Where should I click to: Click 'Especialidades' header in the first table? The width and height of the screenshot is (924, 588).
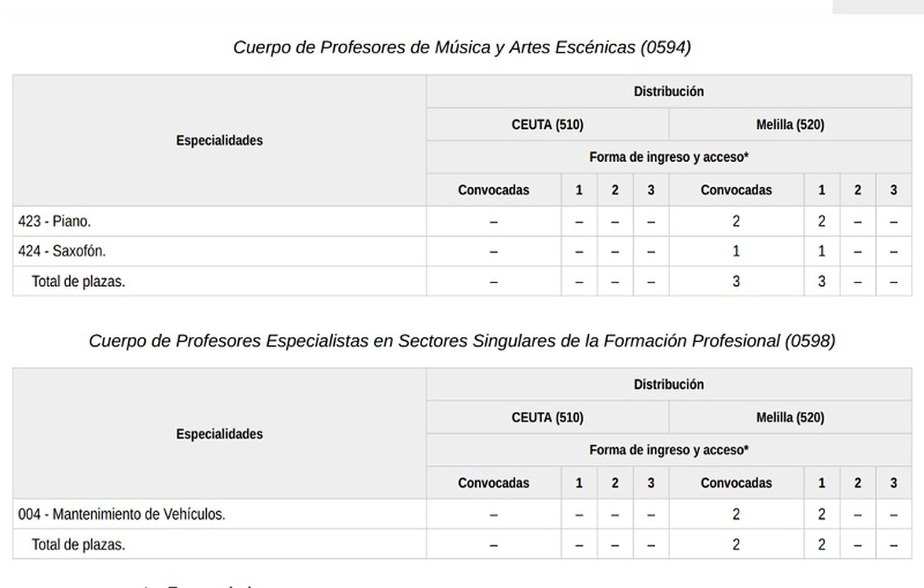(x=219, y=140)
